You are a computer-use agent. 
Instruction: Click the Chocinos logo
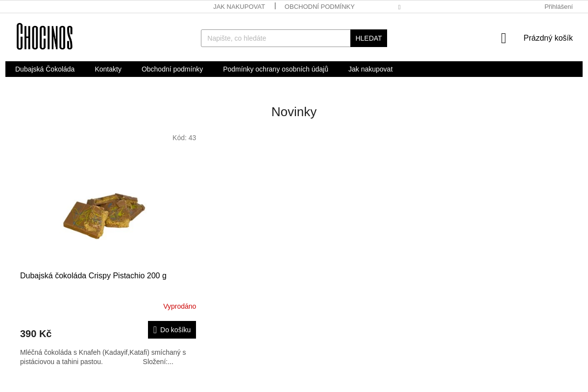point(45,36)
